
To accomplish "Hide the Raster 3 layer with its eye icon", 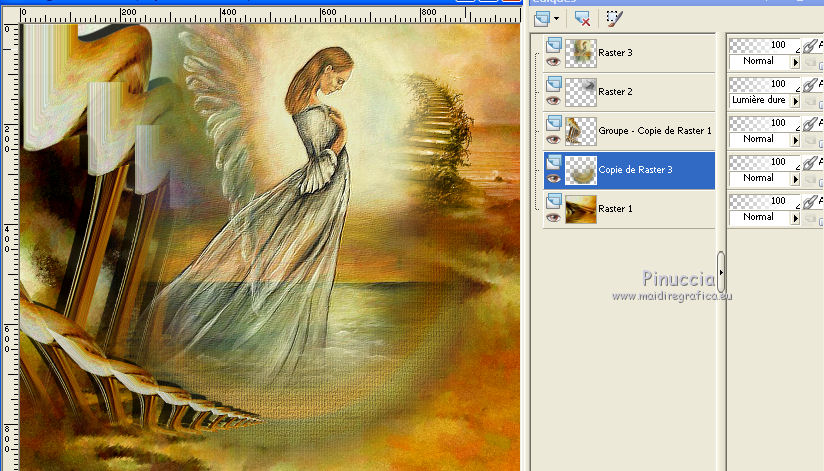I will pyautogui.click(x=553, y=62).
